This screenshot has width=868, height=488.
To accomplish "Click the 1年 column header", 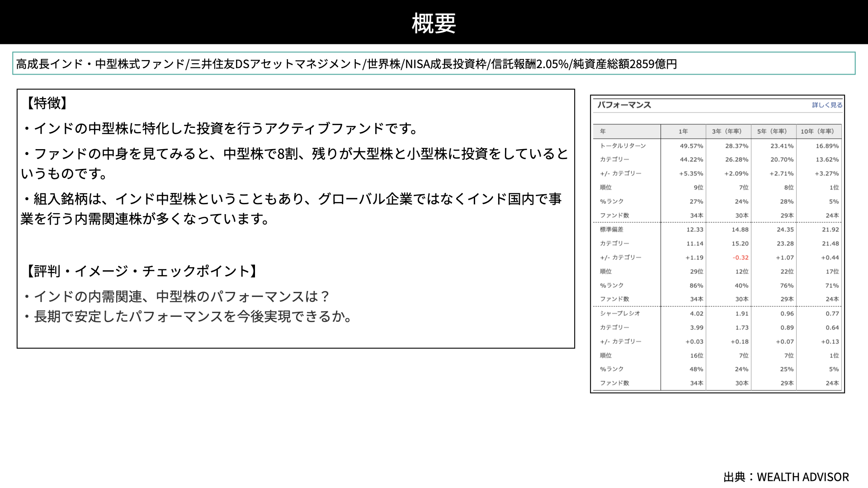I will [x=683, y=131].
